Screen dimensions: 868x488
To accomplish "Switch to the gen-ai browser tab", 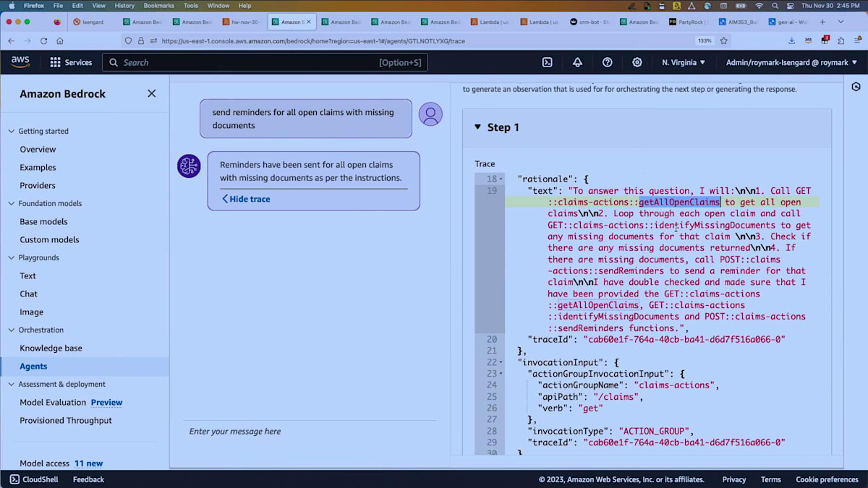I will point(789,22).
